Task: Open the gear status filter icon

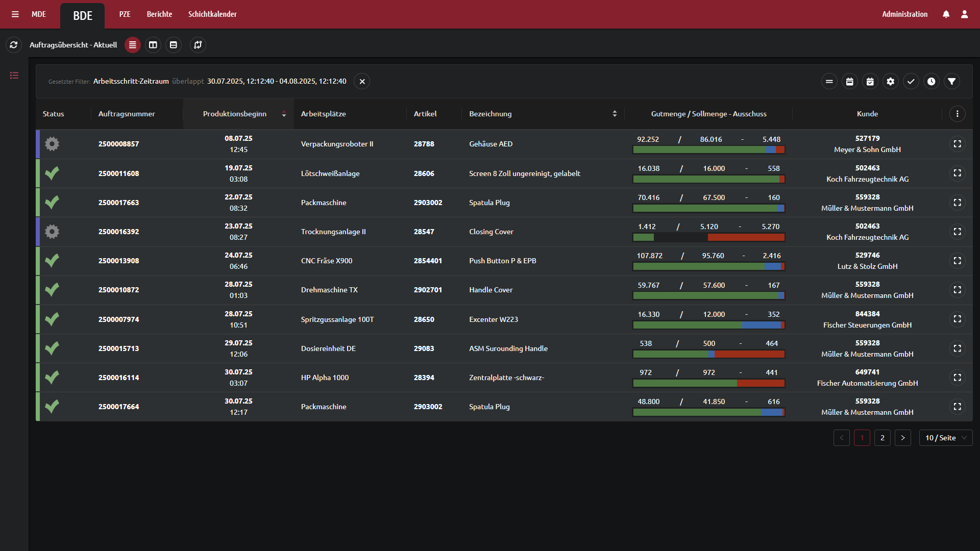Action: (x=891, y=82)
